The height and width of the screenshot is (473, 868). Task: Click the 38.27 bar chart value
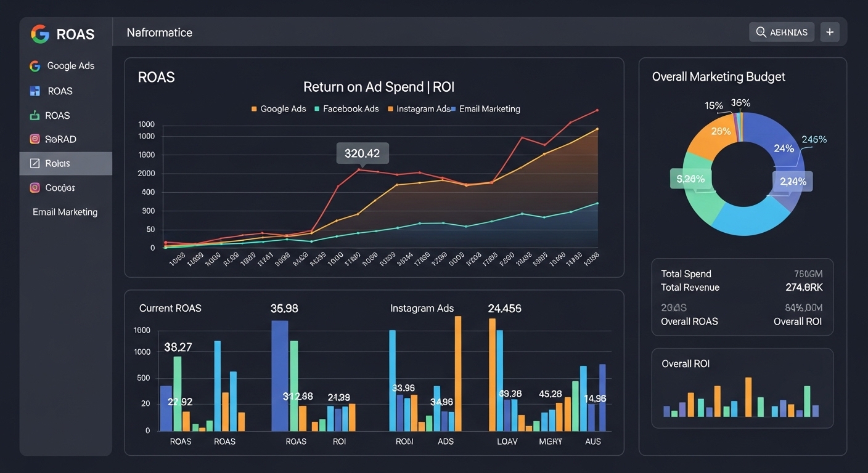[178, 347]
